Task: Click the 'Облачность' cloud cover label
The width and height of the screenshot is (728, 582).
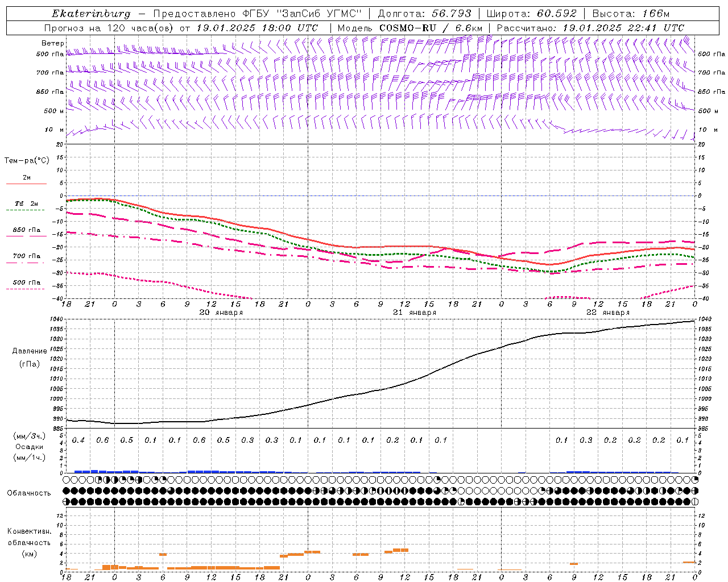Action: click(x=29, y=493)
